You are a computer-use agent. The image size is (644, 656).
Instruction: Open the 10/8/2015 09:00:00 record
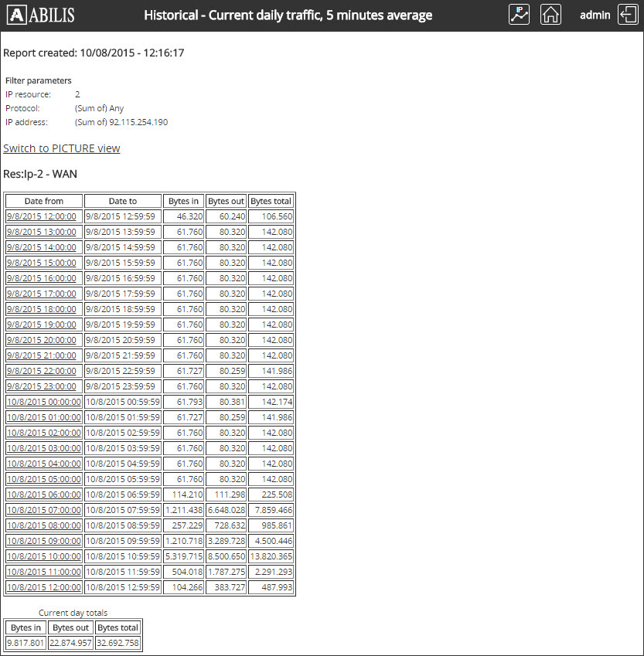pos(43,541)
